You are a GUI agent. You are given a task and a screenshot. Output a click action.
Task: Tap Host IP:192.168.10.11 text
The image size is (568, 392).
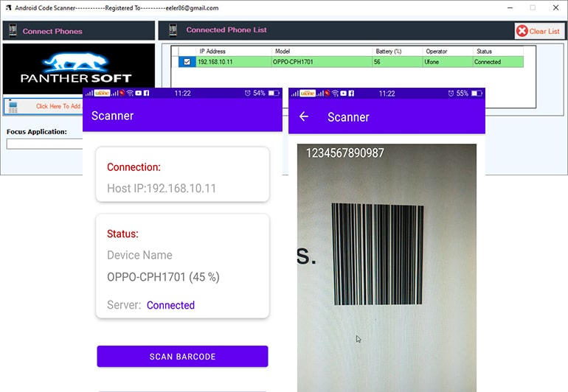162,188
